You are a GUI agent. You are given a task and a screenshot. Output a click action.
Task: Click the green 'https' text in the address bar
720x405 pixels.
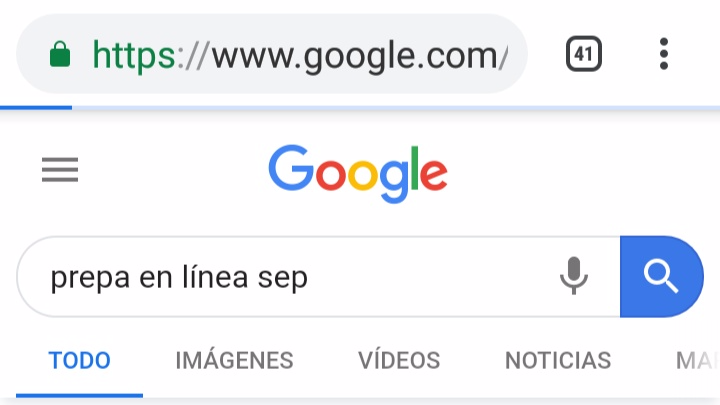tap(134, 56)
